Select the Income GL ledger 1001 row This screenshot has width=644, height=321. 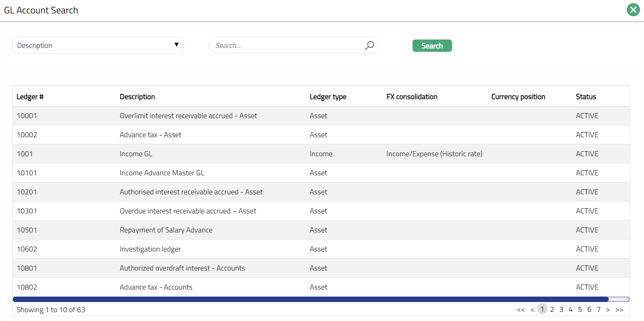pyautogui.click(x=136, y=154)
